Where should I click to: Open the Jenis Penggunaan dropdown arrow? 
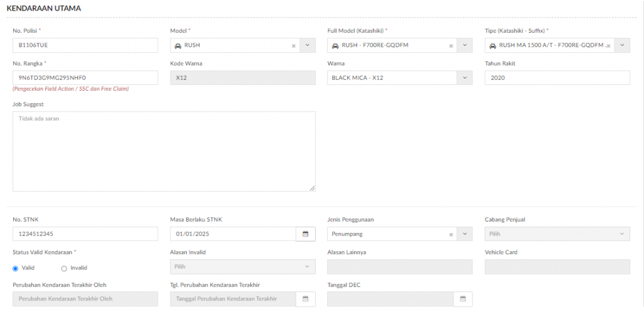(x=465, y=234)
